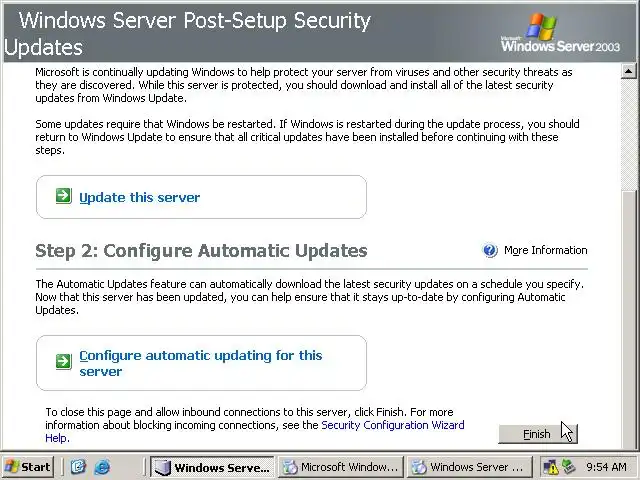Click the blue More Information help icon
This screenshot has width=640, height=480.
click(490, 251)
